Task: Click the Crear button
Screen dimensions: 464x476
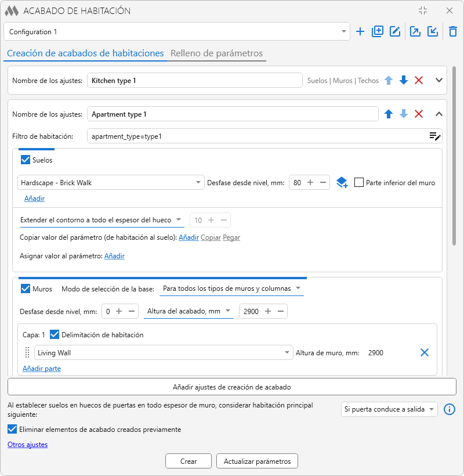Action: coord(188,461)
